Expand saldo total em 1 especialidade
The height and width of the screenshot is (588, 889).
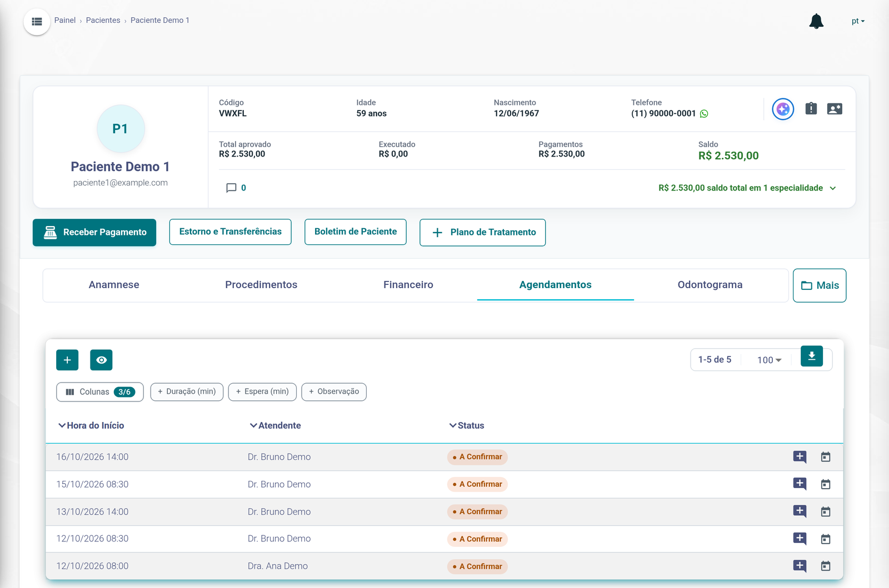747,188
